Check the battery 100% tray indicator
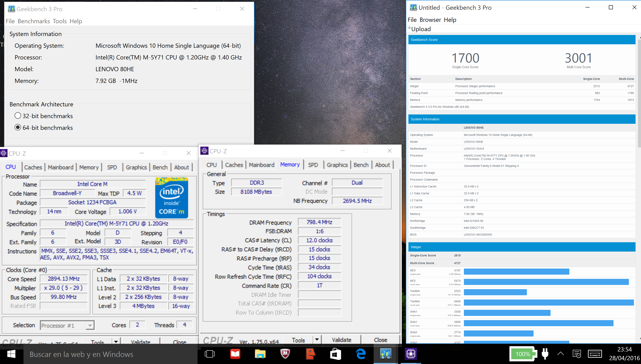641x364 pixels. click(x=523, y=354)
